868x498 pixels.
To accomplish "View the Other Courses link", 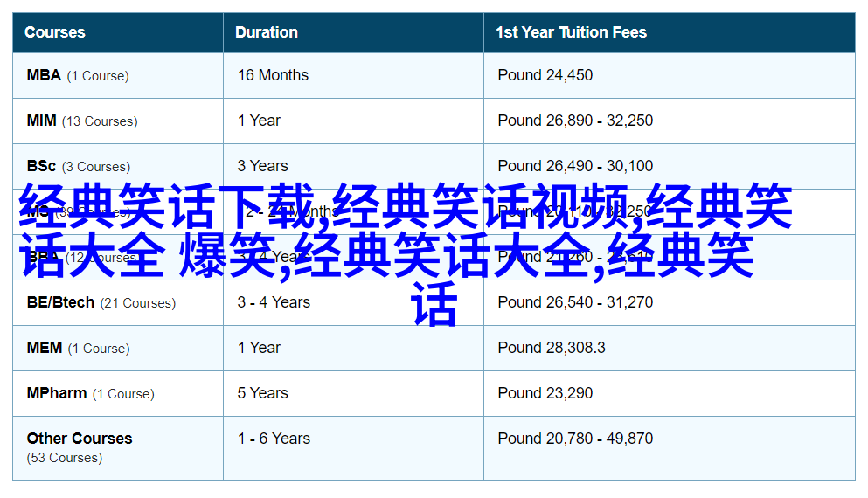I will click(x=79, y=439).
